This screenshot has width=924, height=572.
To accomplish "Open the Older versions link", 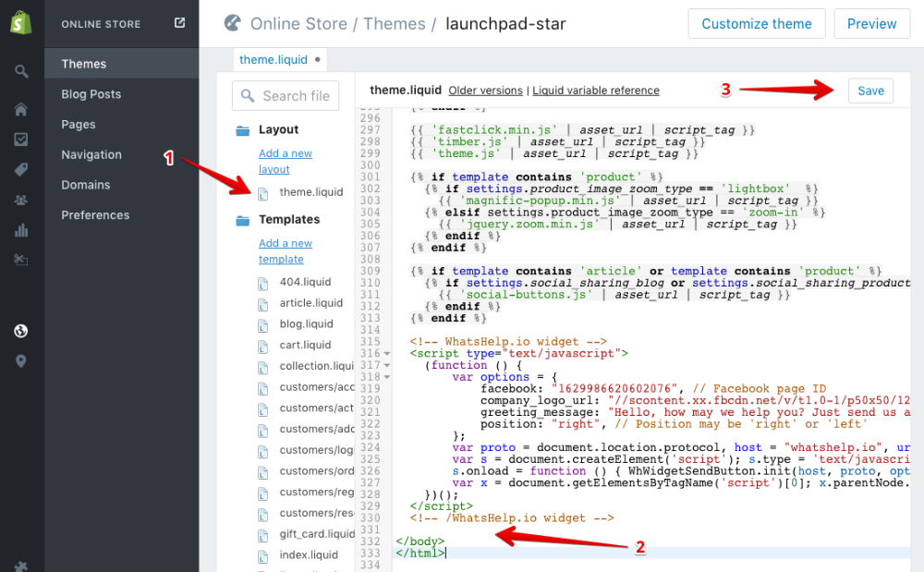I will [x=486, y=91].
